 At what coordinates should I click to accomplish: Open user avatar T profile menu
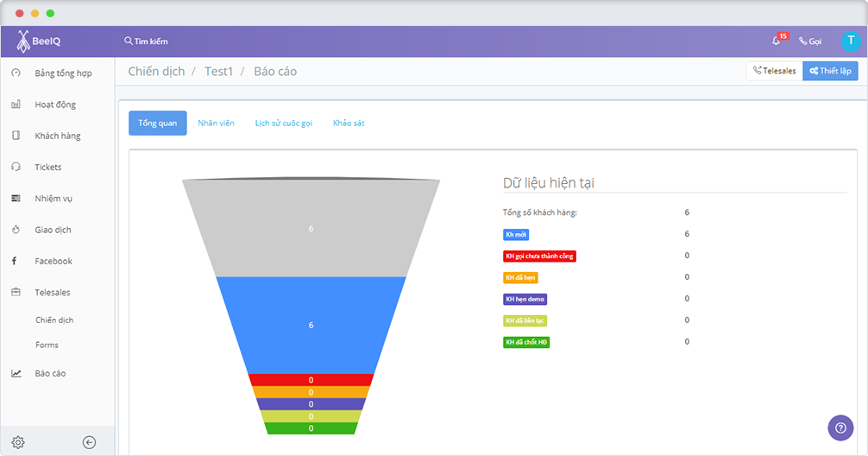(851, 41)
